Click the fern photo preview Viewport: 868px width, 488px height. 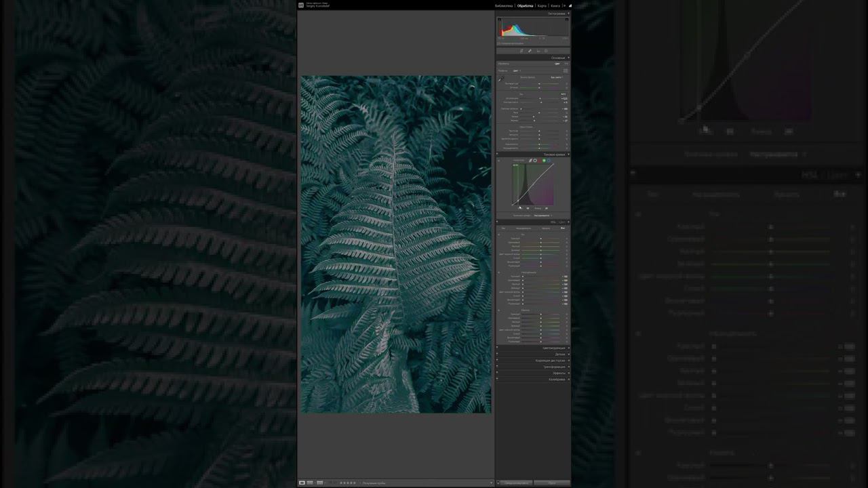[x=396, y=244]
